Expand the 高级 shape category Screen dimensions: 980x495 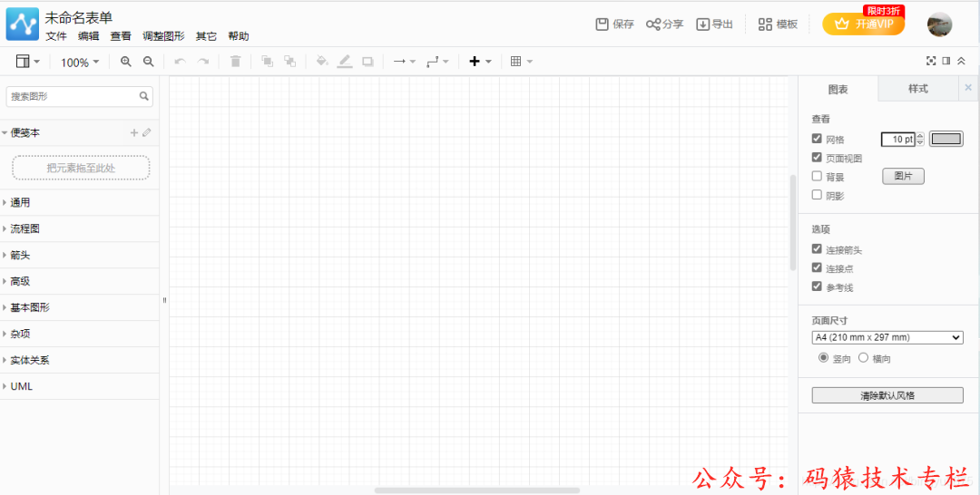[x=79, y=281]
